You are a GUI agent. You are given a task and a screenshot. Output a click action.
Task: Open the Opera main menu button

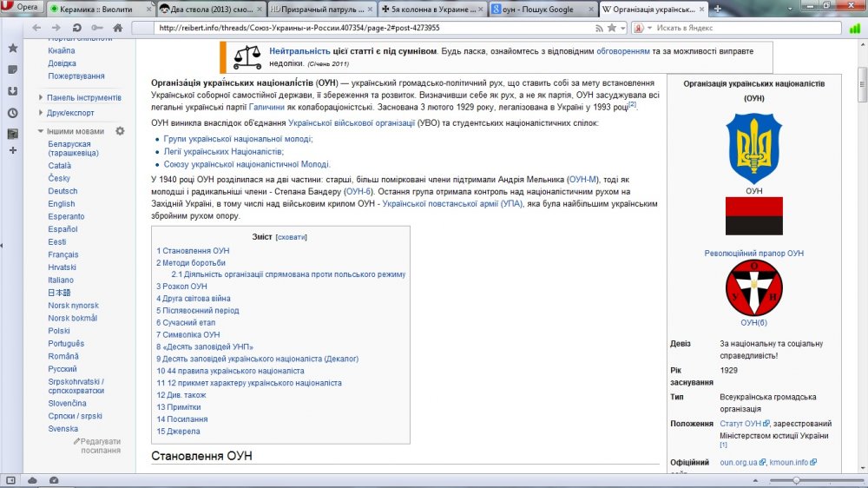[21, 7]
